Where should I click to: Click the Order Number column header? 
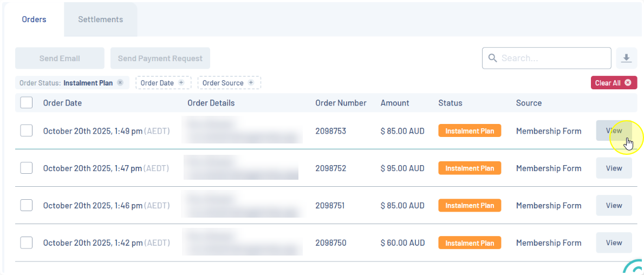point(341,103)
